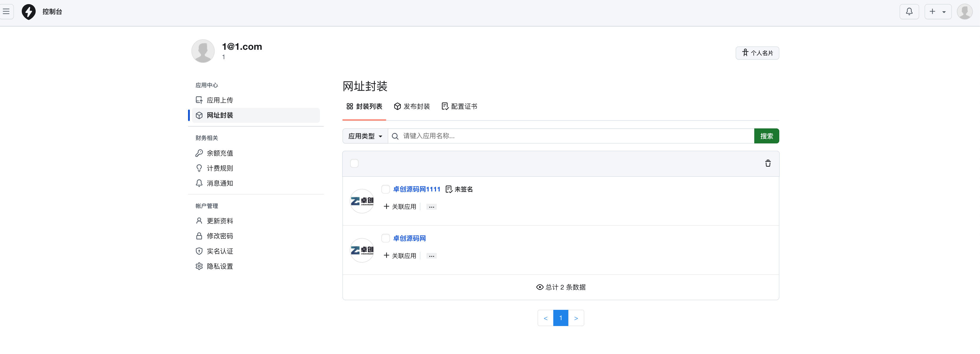
Task: Switch to the 配置证书 tab
Action: 459,107
